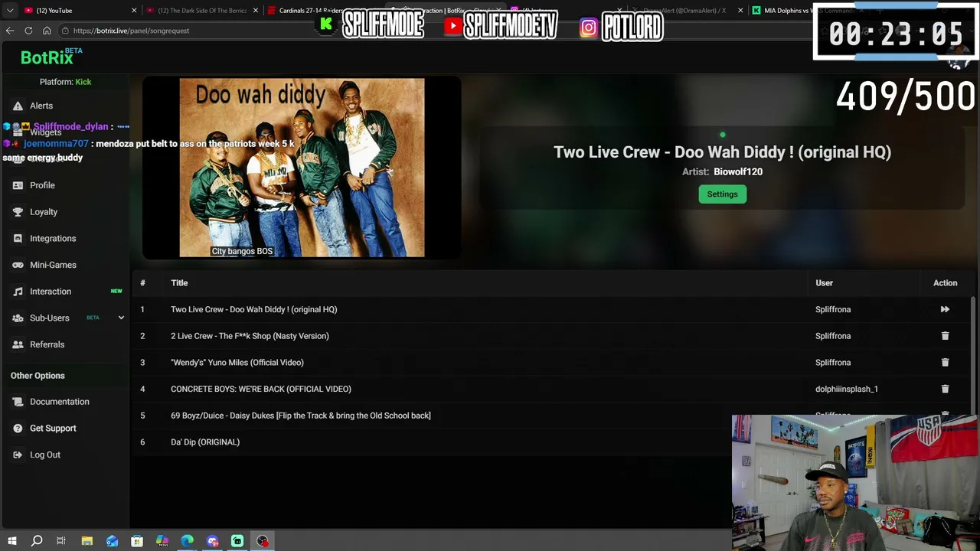The image size is (980, 551).
Task: Open the green Kick app taskbar icon
Action: (x=237, y=541)
